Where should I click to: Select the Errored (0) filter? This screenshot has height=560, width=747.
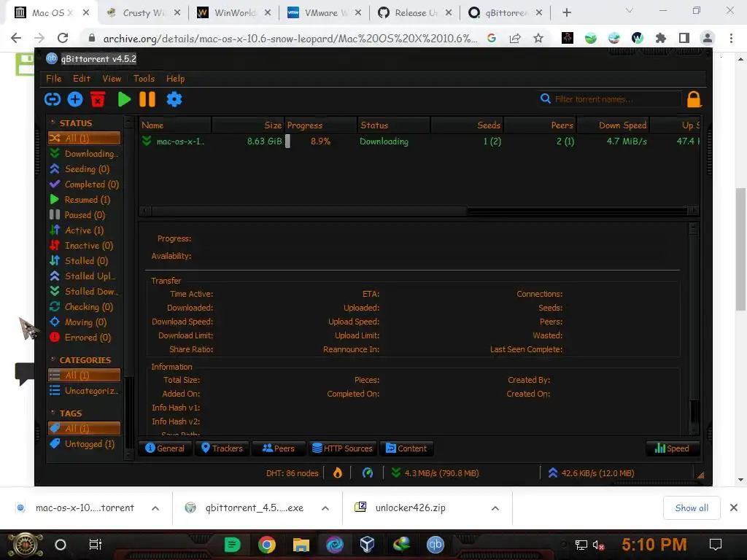[x=85, y=337]
